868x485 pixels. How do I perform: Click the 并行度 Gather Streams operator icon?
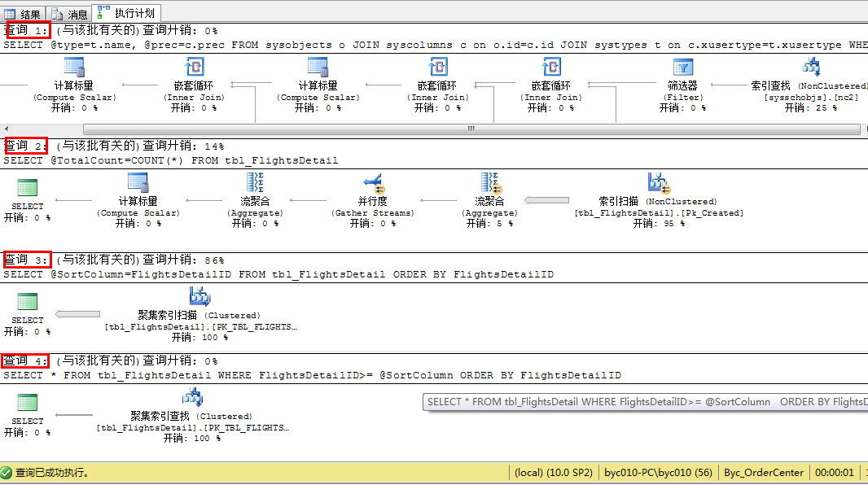point(373,182)
